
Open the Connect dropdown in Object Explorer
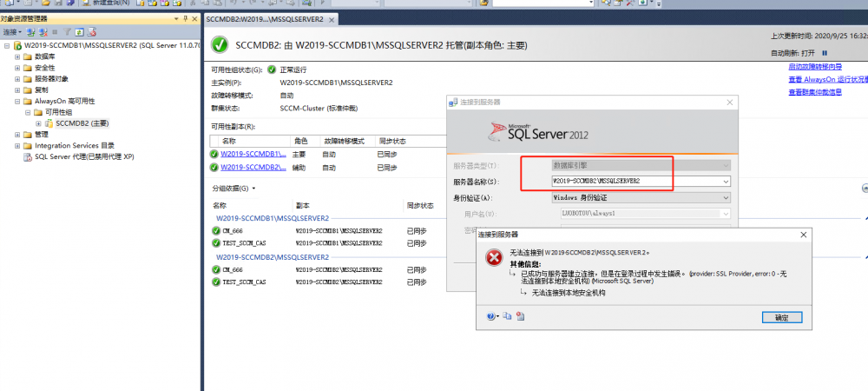pyautogui.click(x=12, y=32)
